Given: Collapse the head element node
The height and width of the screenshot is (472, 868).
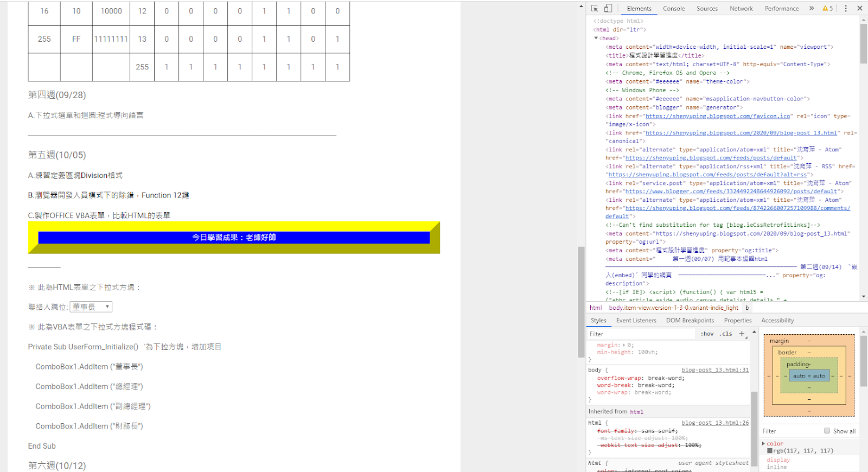Looking at the screenshot, I should coord(596,39).
